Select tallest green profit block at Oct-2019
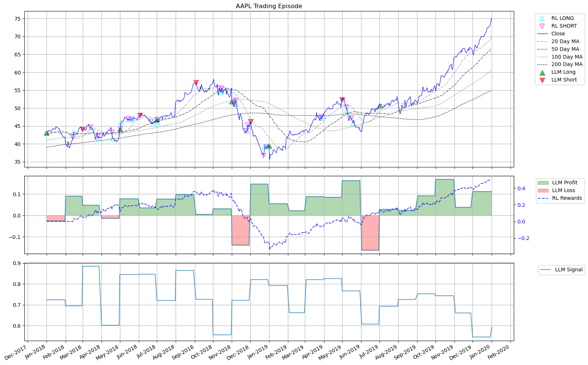 coord(444,197)
